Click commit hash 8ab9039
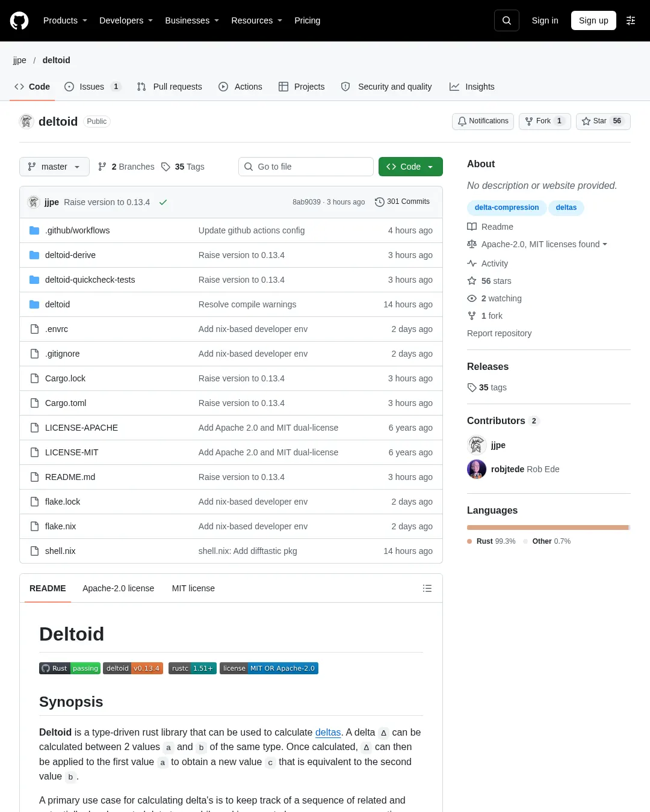This screenshot has width=650, height=812. [x=306, y=202]
